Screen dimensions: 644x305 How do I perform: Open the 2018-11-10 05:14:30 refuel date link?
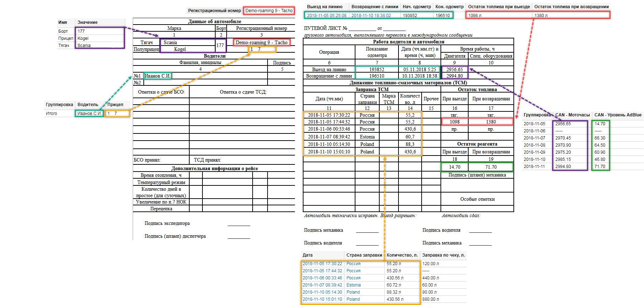coord(322,292)
